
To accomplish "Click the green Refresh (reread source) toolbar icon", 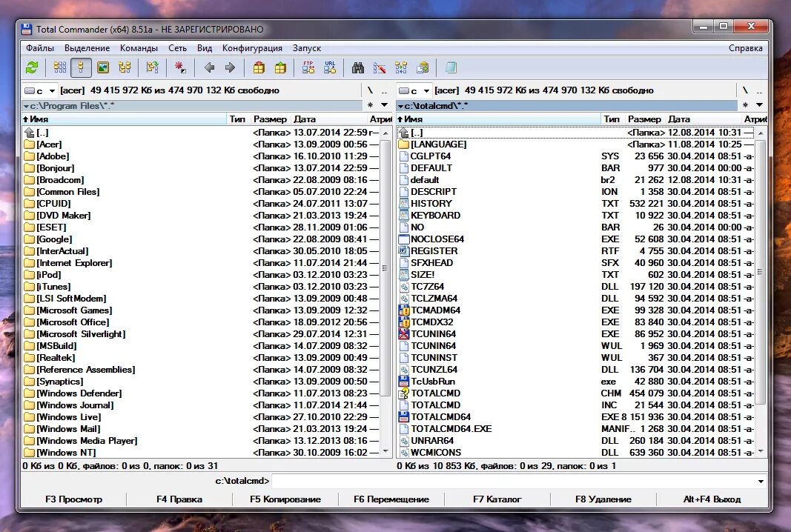I will (x=32, y=67).
